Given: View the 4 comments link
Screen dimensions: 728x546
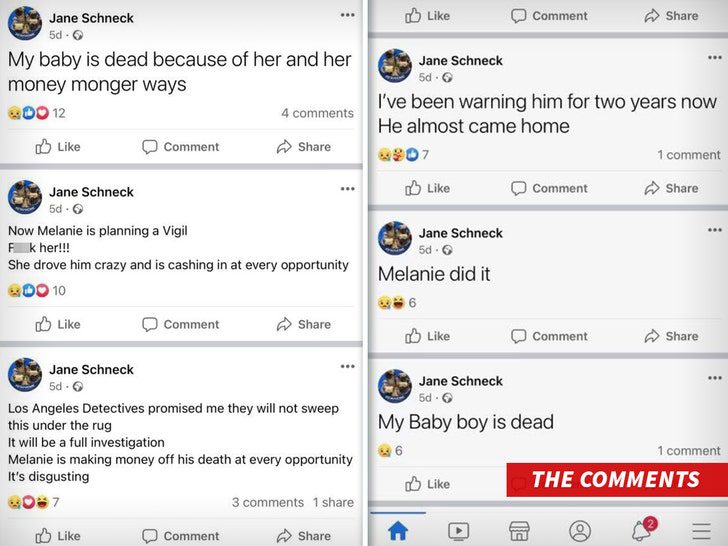Looking at the screenshot, I should (317, 113).
